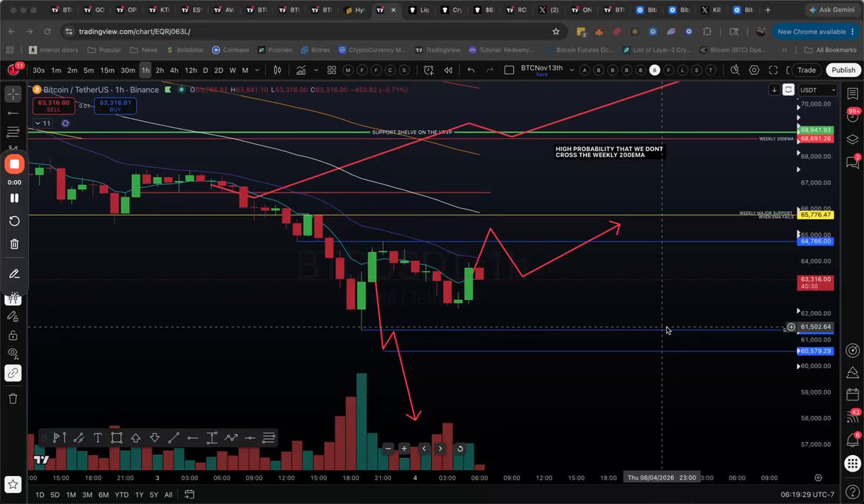Open the chart quick search icon
This screenshot has height=504, width=864.
(735, 70)
